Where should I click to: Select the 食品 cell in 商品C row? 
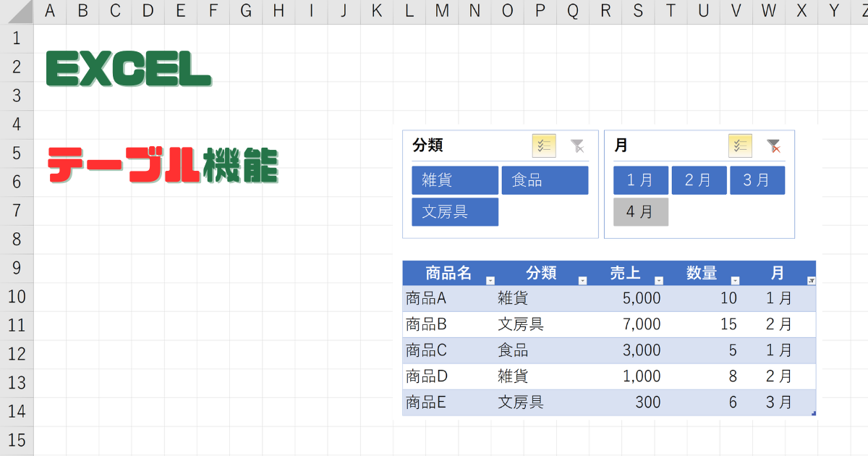pos(542,350)
